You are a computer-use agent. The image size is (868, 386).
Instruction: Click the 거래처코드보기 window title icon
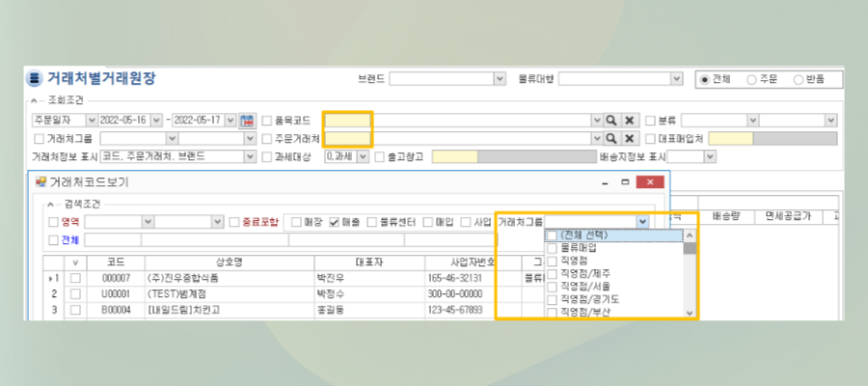pos(41,181)
